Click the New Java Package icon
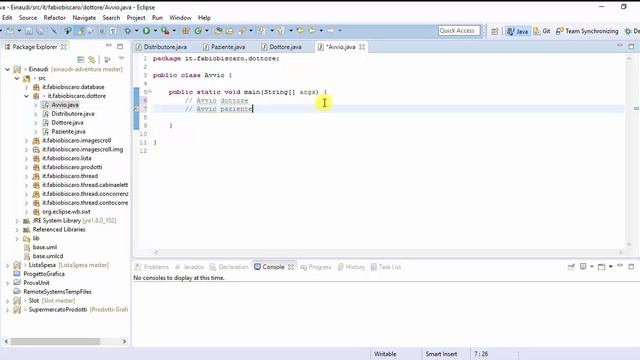The height and width of the screenshot is (360, 640). click(x=185, y=31)
